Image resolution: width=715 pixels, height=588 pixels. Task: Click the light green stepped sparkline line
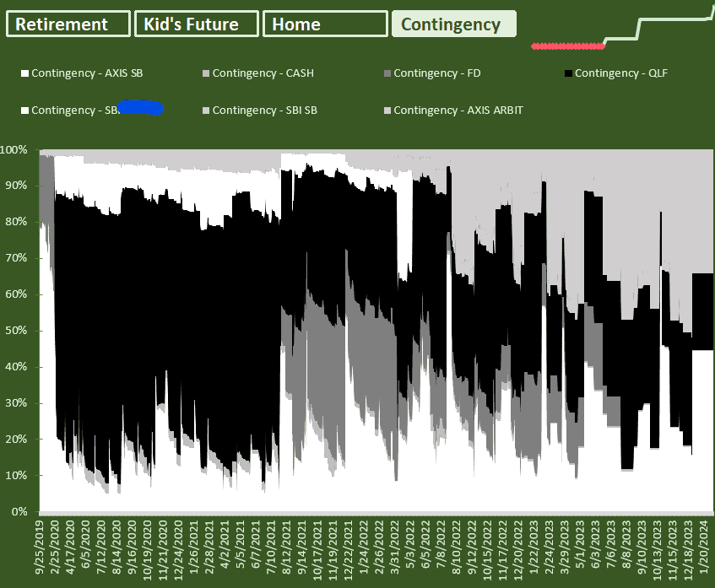(659, 27)
